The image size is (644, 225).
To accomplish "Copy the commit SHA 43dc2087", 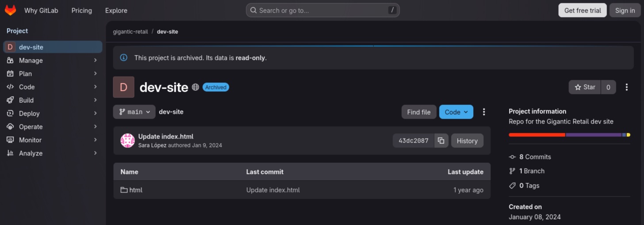I will click(441, 141).
